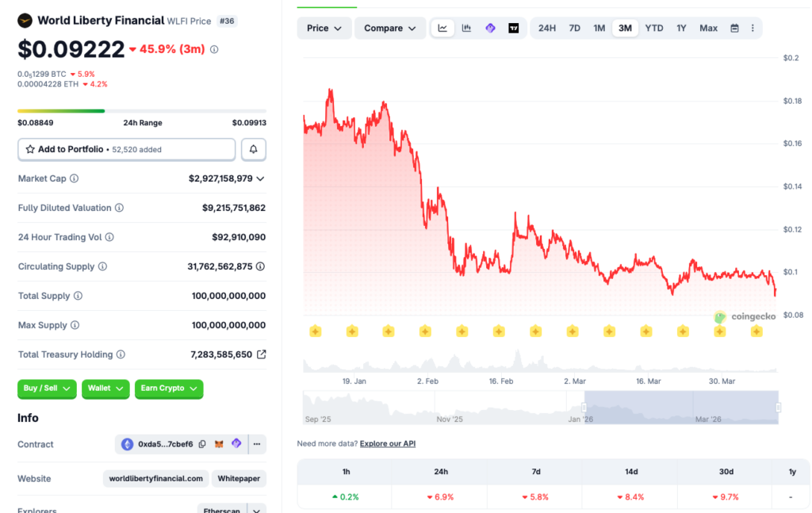
Task: Select the Max time range
Action: (x=708, y=29)
